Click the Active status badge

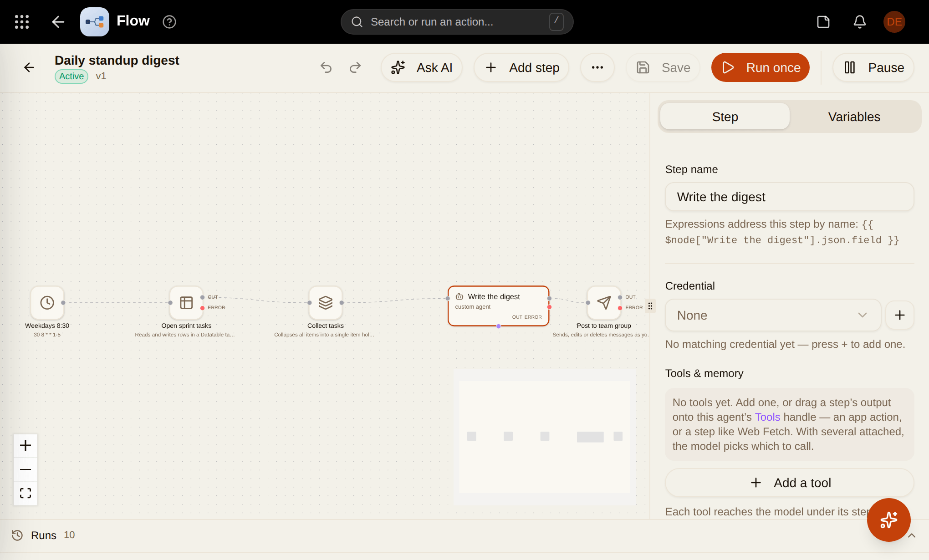(71, 76)
